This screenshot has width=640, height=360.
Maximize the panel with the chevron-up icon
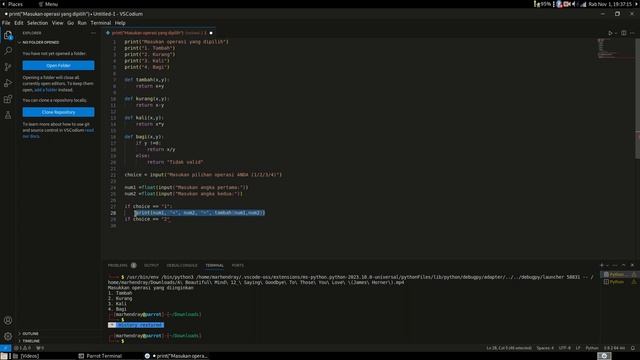[624, 265]
